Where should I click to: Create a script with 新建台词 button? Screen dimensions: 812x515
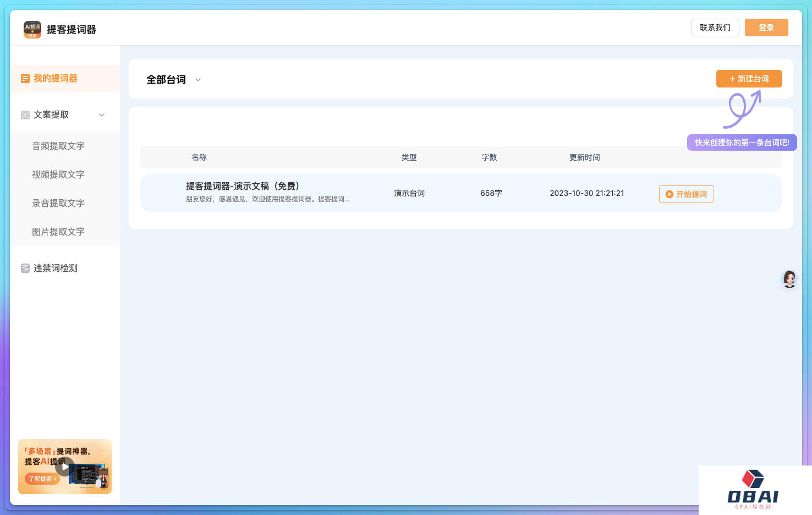pyautogui.click(x=749, y=79)
